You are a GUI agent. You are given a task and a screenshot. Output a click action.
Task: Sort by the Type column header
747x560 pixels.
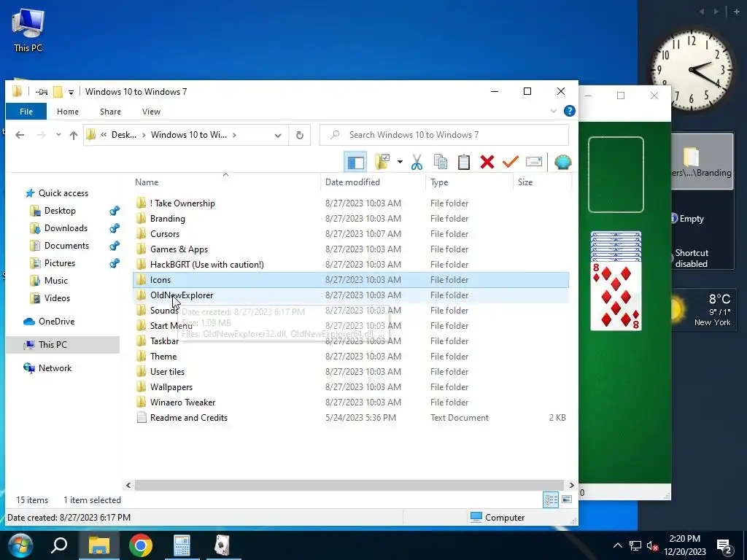439,182
